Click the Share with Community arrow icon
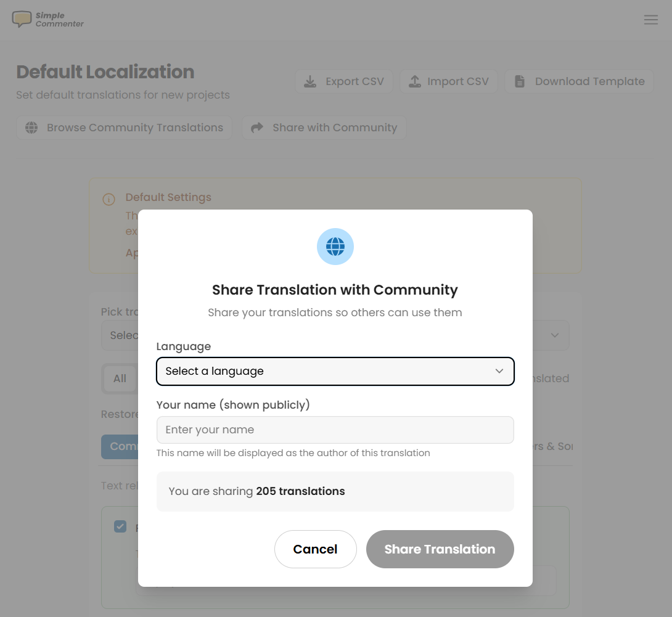The width and height of the screenshot is (672, 617). coord(257,128)
